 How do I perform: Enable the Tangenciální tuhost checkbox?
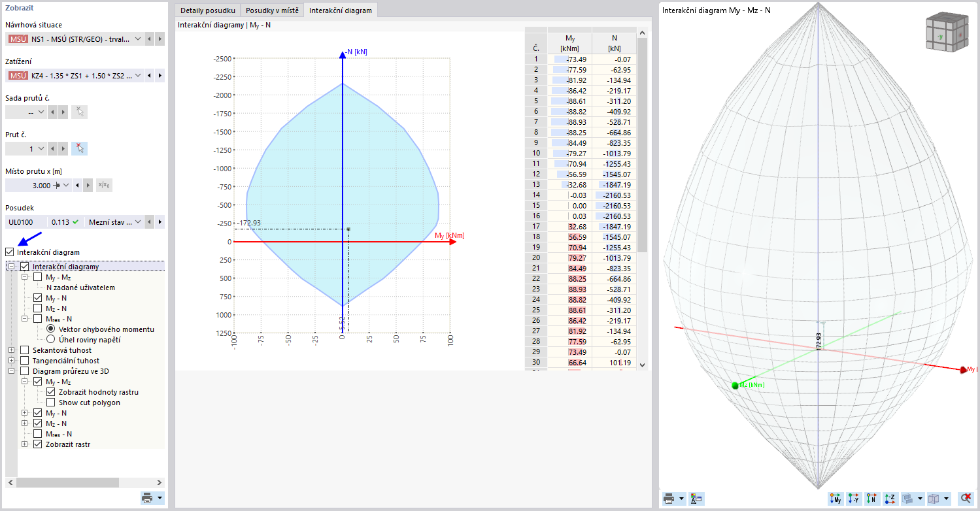[25, 361]
